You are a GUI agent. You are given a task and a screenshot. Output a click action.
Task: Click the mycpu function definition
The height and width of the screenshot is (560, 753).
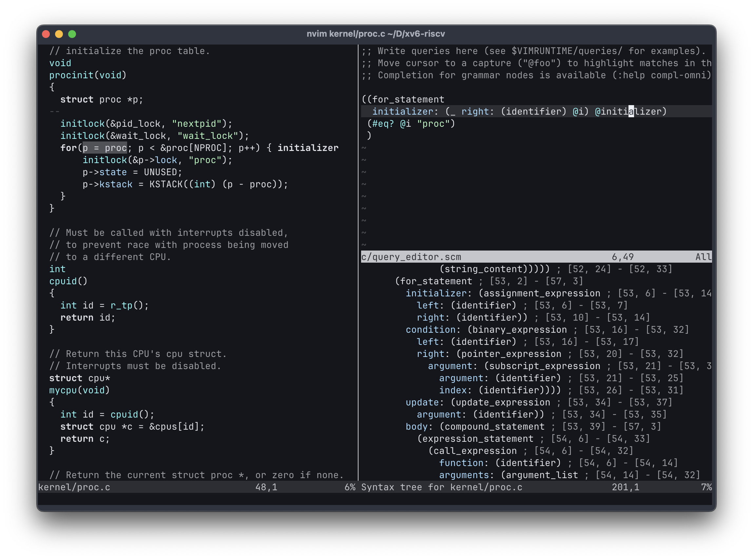pyautogui.click(x=63, y=390)
